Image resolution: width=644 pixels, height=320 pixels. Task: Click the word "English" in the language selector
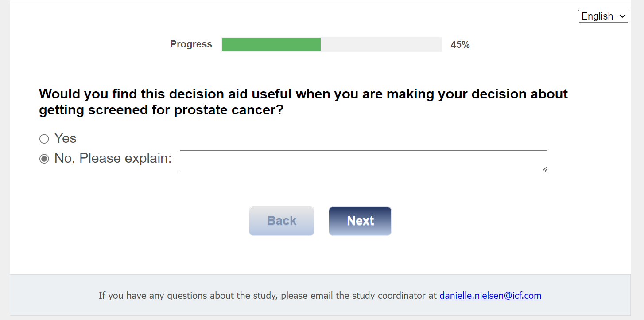tap(597, 16)
